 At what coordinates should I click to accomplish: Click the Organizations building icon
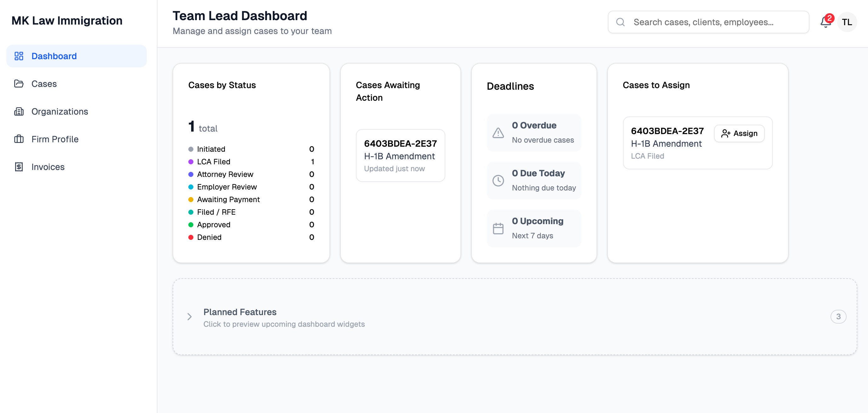point(19,111)
